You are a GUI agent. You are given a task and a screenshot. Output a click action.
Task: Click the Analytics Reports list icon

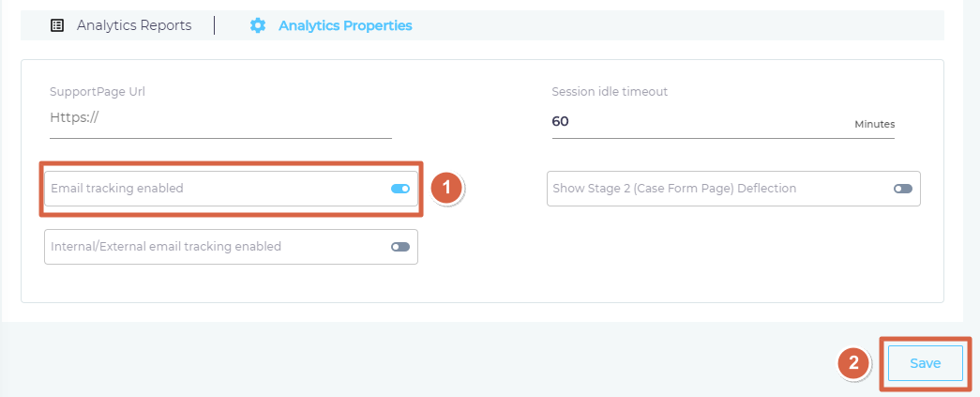tap(57, 25)
